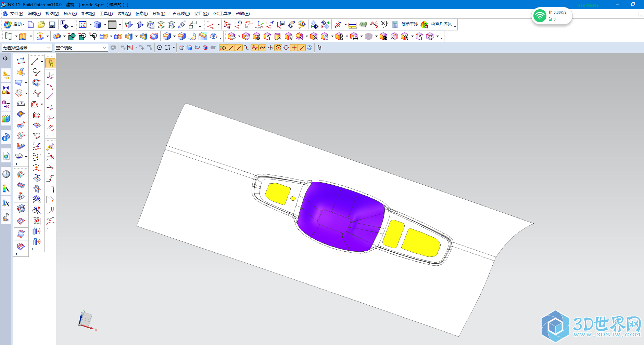
Task: Open the Resource bar settings gear
Action: click(5, 58)
